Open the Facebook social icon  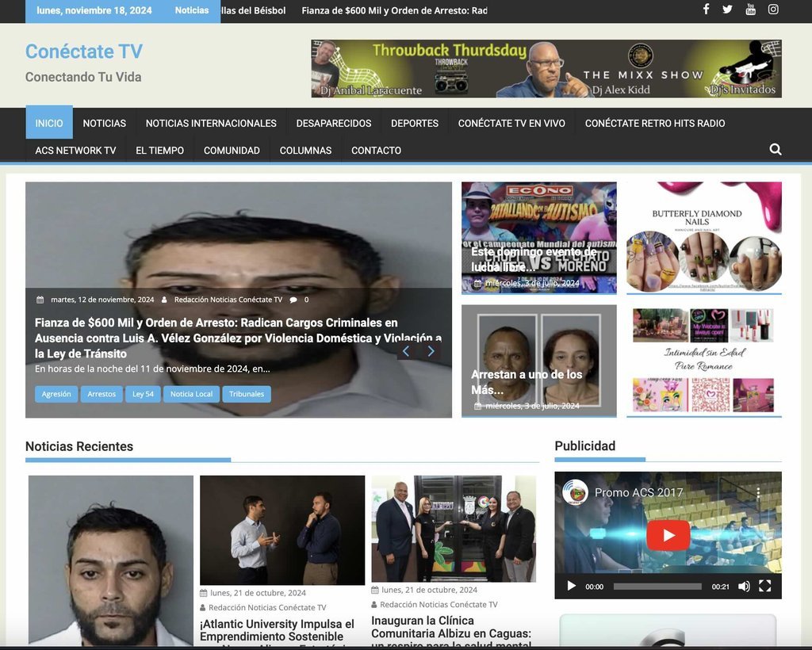pos(706,10)
